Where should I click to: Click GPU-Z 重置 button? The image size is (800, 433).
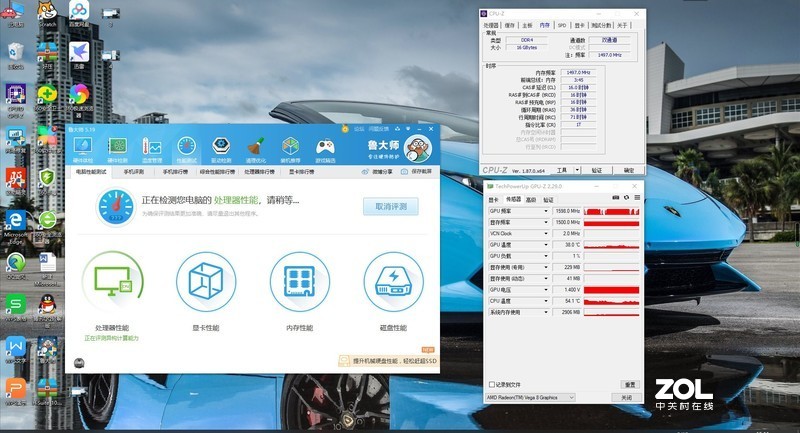coord(630,385)
